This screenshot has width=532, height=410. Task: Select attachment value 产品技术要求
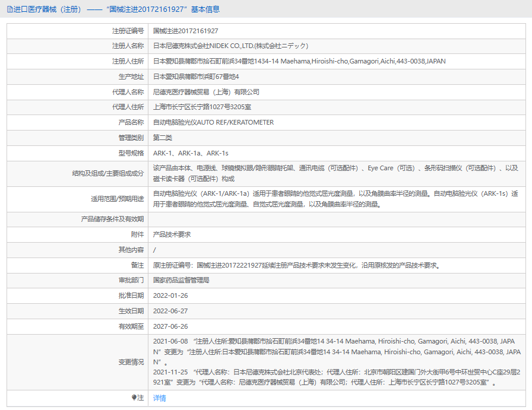(x=172, y=234)
